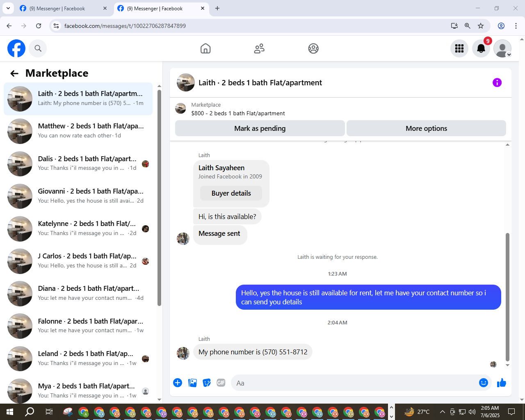Open Chrome three-dot menu
The height and width of the screenshot is (420, 525).
[x=516, y=26]
